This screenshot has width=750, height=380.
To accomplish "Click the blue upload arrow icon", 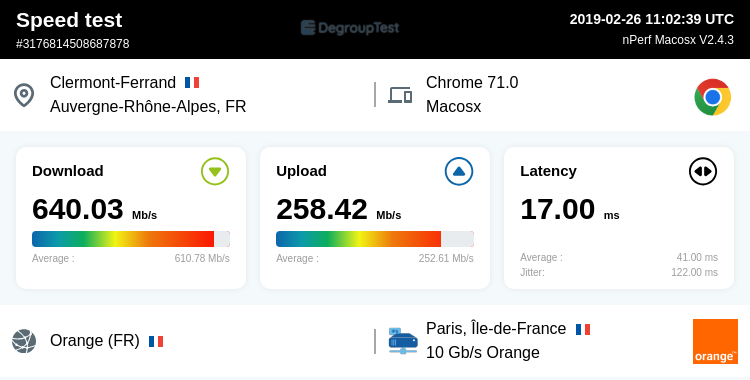I will coord(459,171).
